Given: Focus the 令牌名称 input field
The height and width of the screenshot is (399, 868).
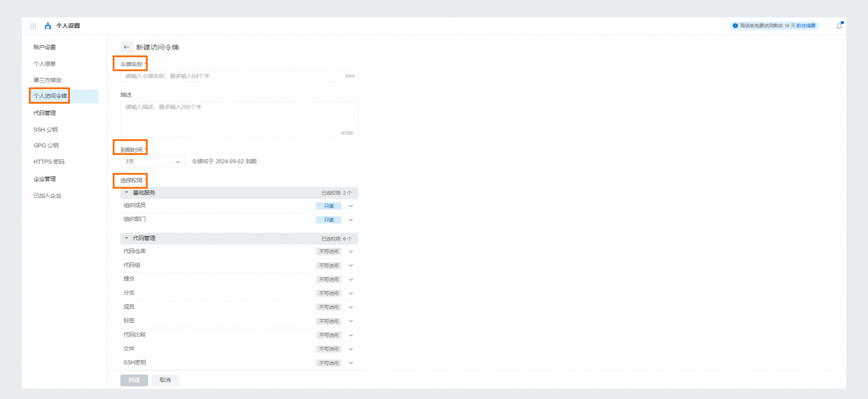Looking at the screenshot, I should point(239,76).
